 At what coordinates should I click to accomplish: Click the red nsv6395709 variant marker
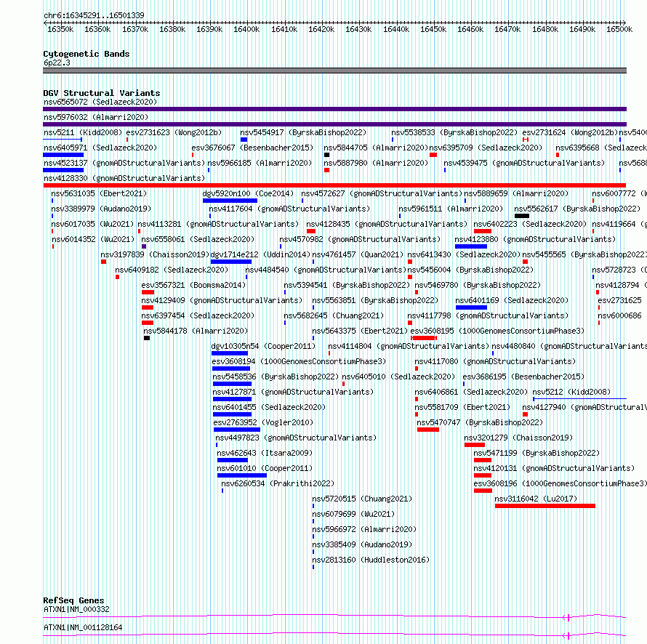pyautogui.click(x=433, y=155)
